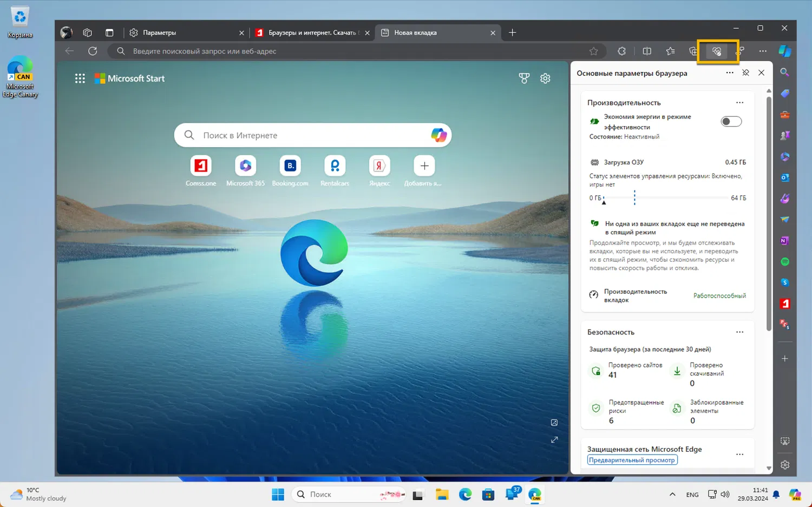Open the Edge settings and more menu
This screenshot has width=812, height=507.
click(763, 51)
